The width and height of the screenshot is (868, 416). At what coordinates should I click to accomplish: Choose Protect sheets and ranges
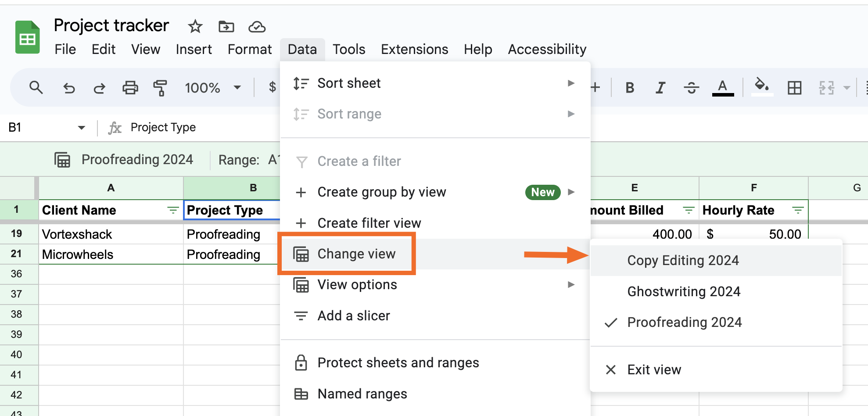pyautogui.click(x=435, y=363)
